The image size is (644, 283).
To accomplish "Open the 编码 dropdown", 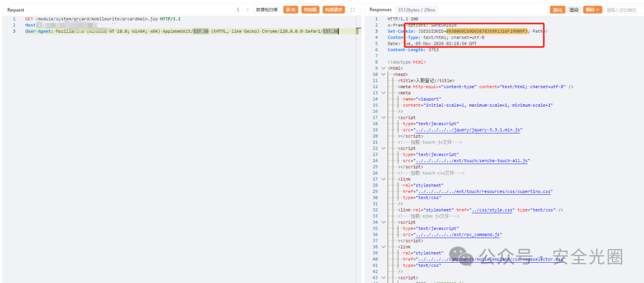I will [592, 10].
